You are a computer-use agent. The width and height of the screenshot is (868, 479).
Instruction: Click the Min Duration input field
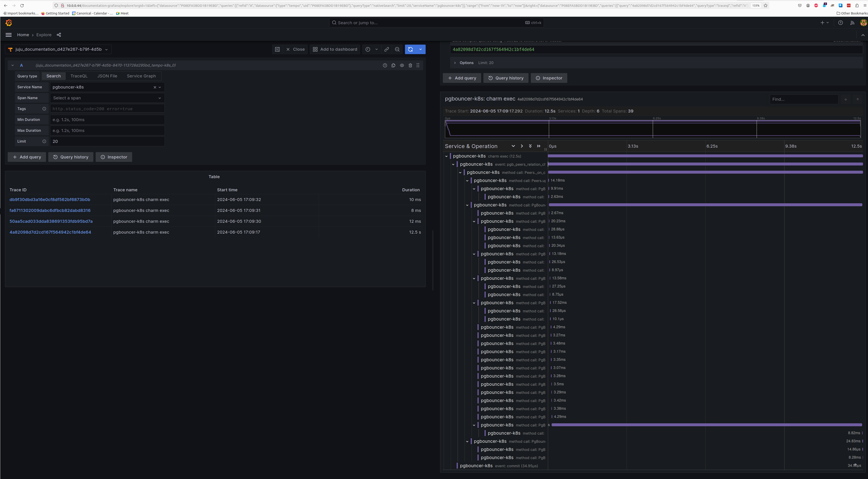tap(107, 120)
